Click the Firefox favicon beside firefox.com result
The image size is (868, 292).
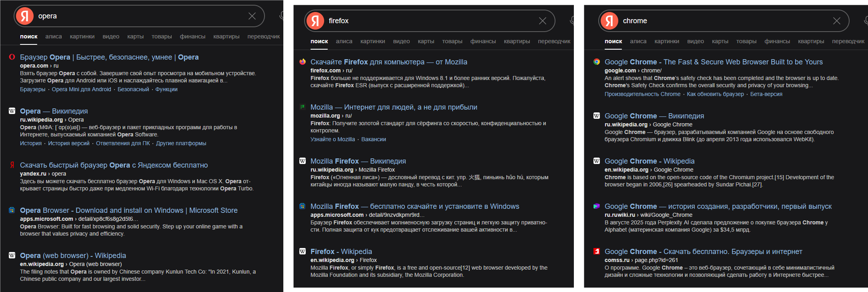pyautogui.click(x=303, y=62)
